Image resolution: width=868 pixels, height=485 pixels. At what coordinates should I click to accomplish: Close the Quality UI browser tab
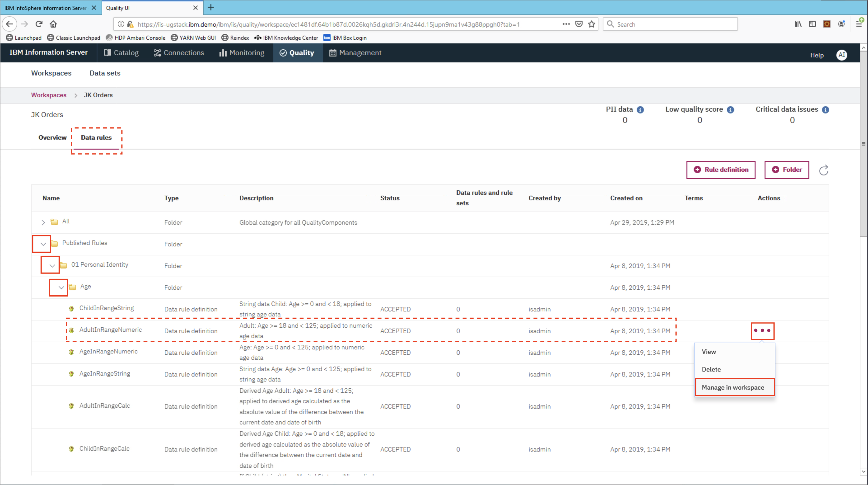coord(195,8)
